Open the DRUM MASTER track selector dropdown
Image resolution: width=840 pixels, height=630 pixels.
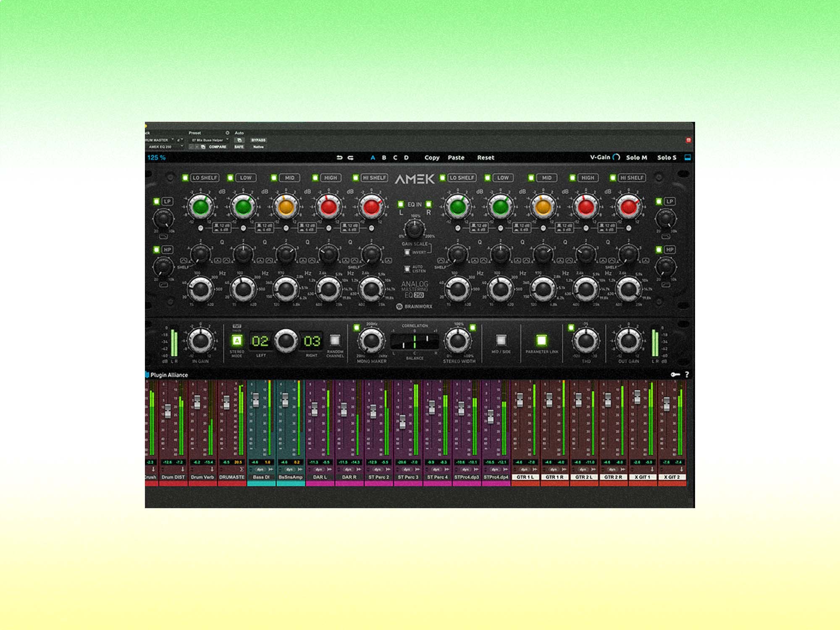(160, 140)
